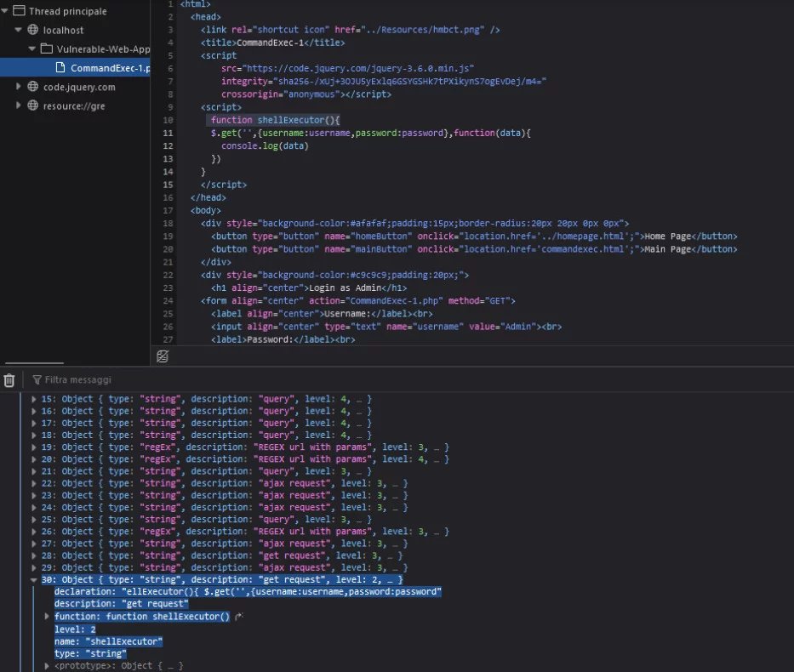794x672 pixels.
Task: Click the window icon beside Thread principale
Action: pos(19,11)
